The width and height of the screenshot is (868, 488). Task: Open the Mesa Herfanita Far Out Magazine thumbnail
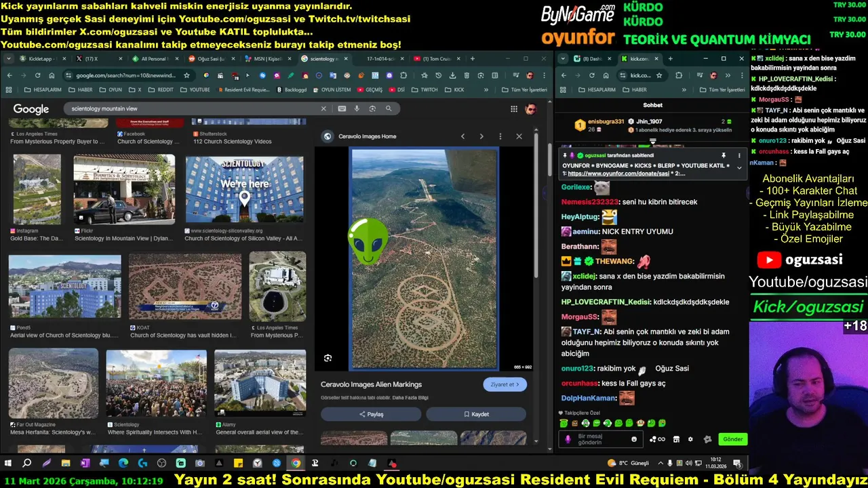tap(53, 383)
